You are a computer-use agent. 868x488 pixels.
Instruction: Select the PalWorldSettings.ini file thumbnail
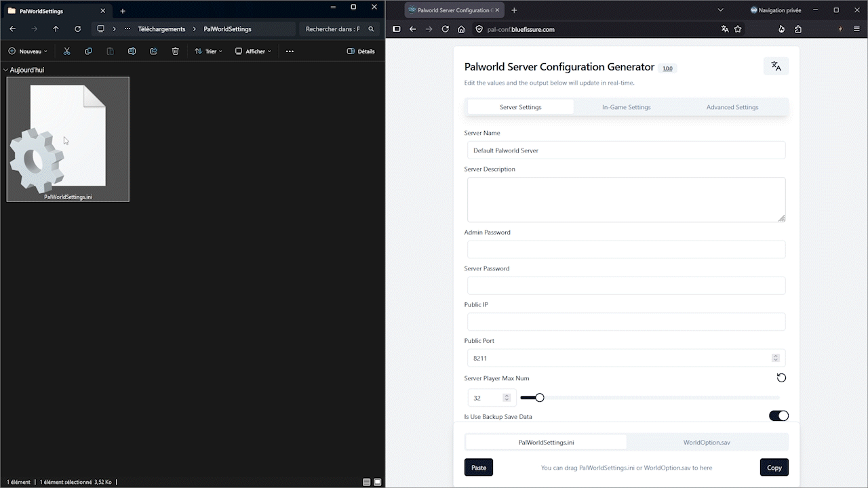[x=68, y=139]
